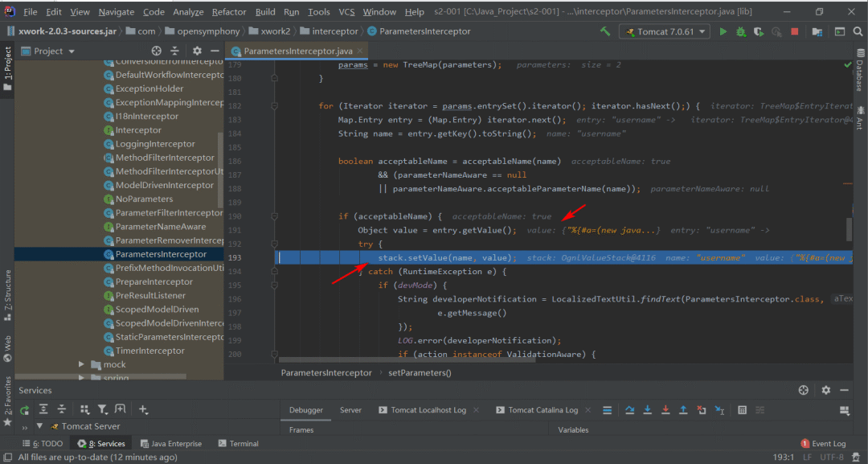This screenshot has height=464, width=868.
Task: Open the Event Log notification
Action: [x=823, y=443]
